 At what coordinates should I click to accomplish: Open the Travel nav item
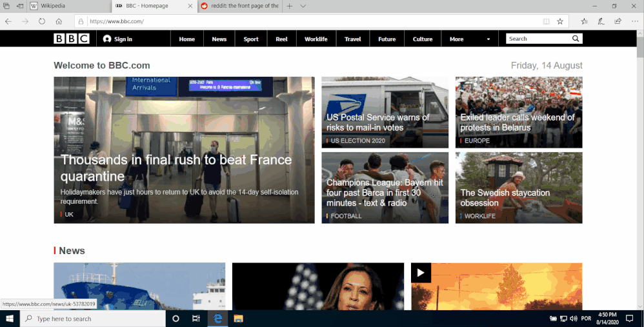pos(353,39)
